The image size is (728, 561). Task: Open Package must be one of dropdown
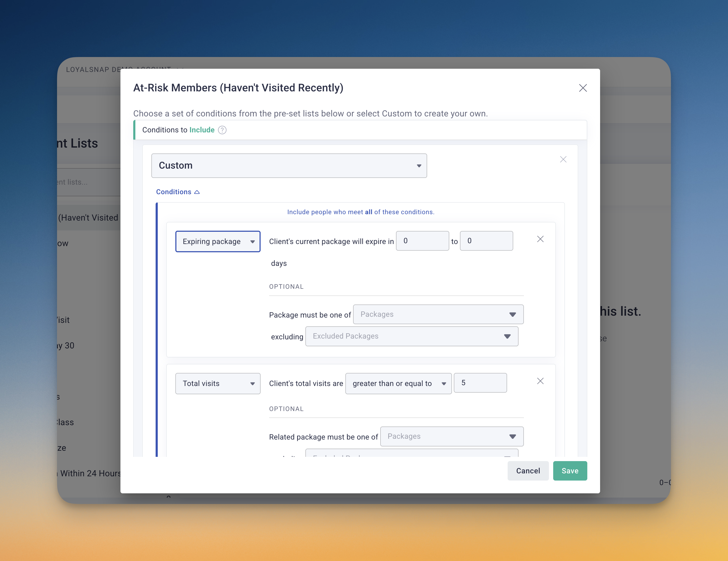(x=438, y=314)
